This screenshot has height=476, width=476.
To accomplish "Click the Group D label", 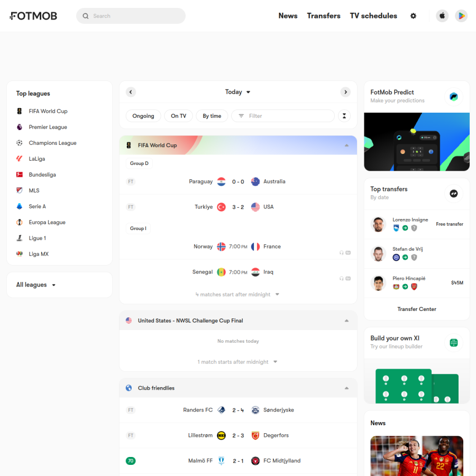I will click(x=139, y=163).
